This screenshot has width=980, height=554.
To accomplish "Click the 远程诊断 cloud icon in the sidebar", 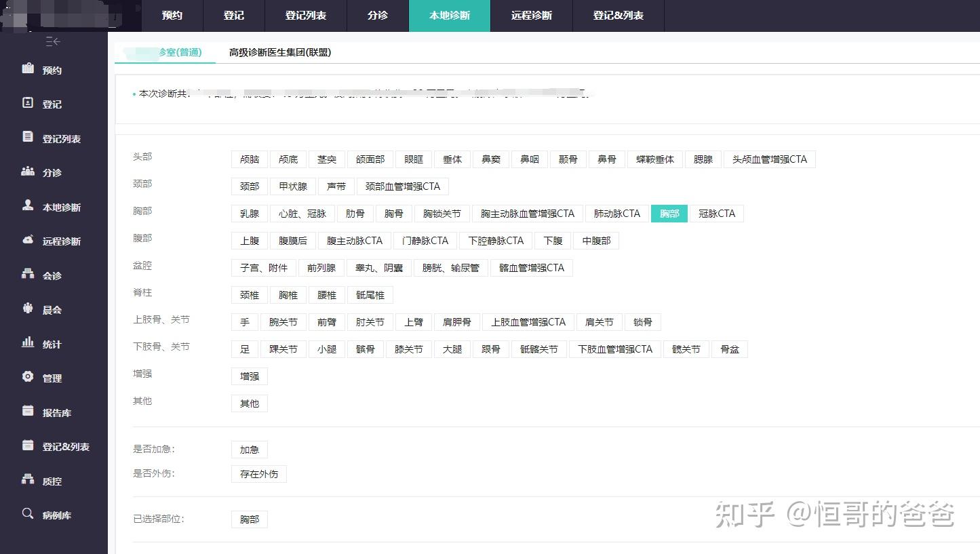I will tap(28, 239).
